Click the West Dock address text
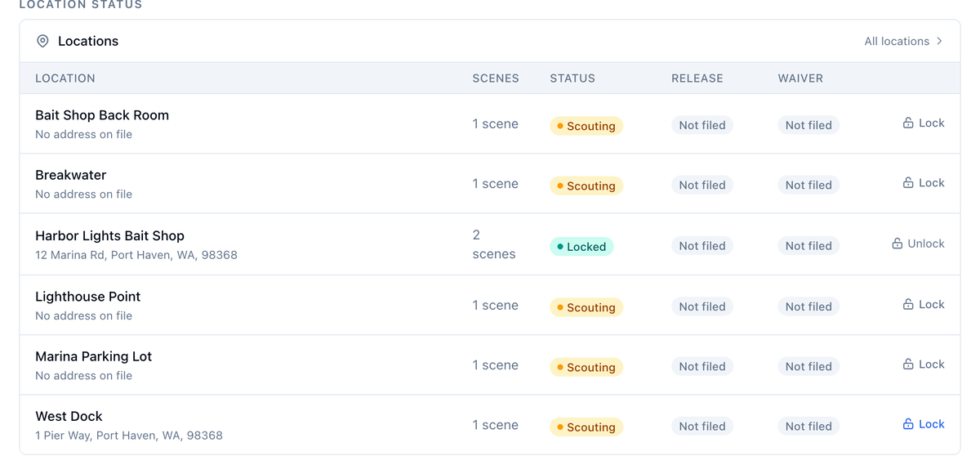980x474 pixels. [x=129, y=436]
